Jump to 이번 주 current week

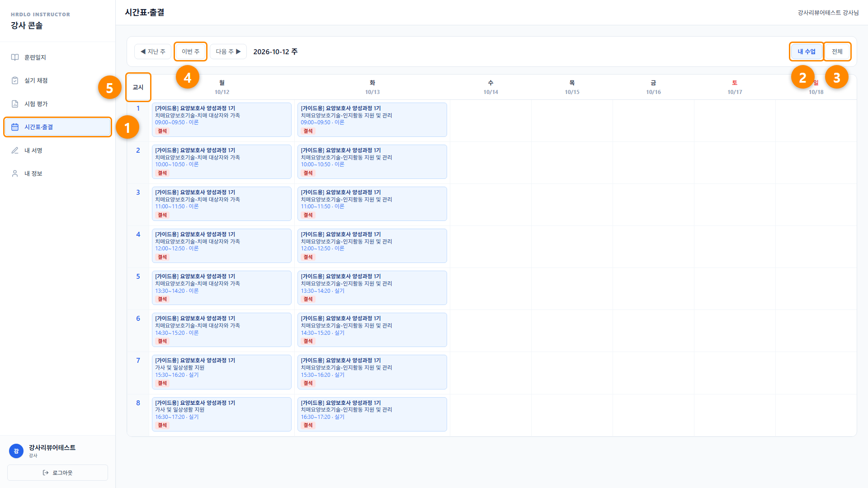(x=190, y=52)
